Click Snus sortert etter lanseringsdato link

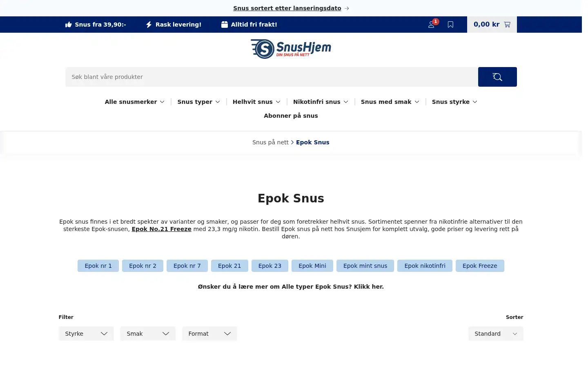[x=287, y=8]
